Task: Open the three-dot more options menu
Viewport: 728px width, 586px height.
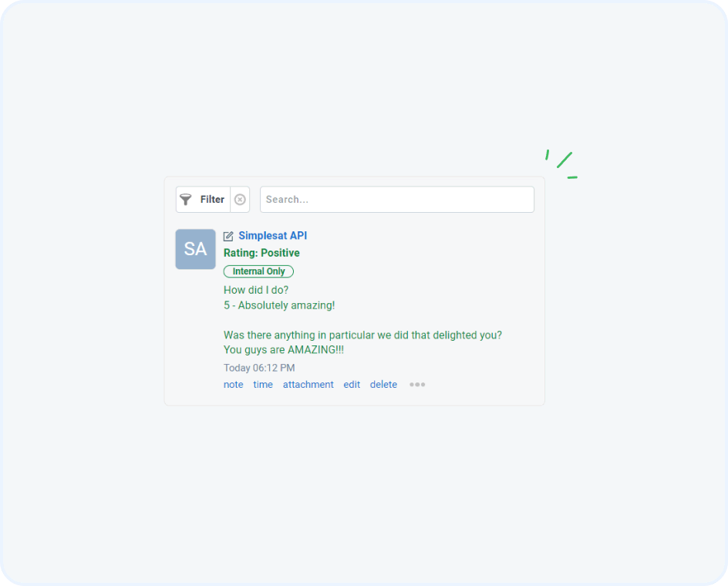Action: tap(417, 385)
